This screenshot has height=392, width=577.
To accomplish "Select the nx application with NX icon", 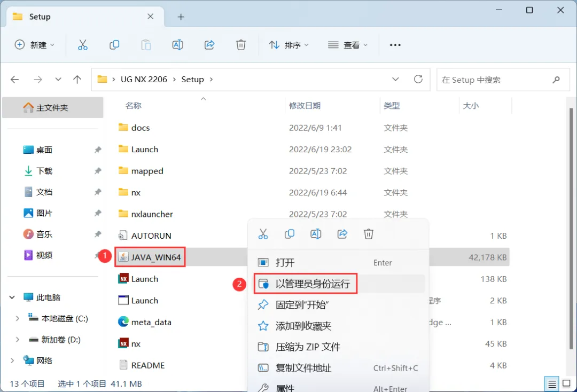I will tap(129, 344).
